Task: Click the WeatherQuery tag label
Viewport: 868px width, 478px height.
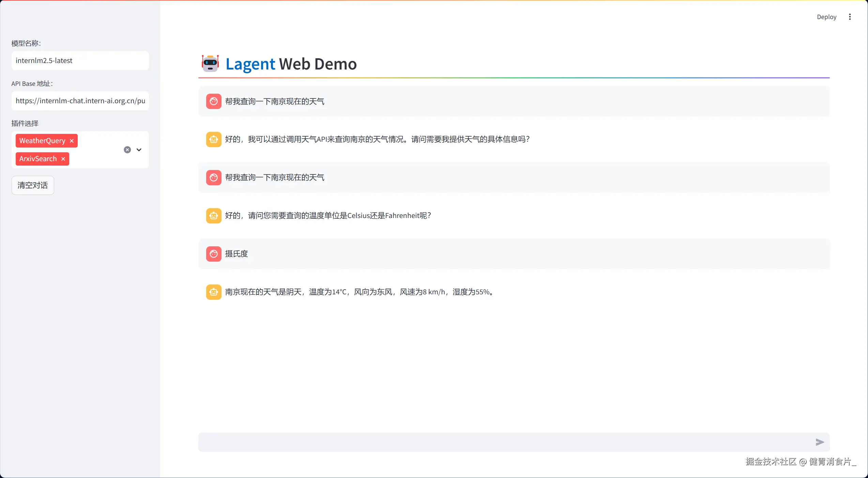Action: pos(42,141)
